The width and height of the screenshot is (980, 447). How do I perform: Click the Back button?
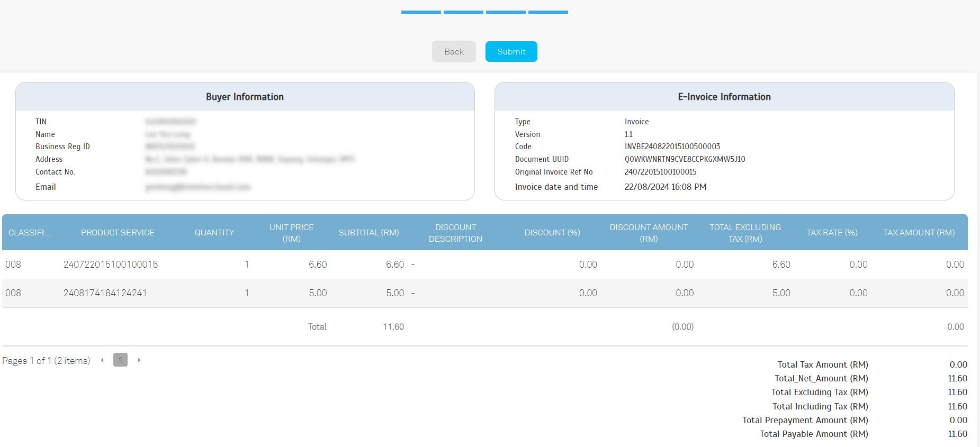(454, 52)
